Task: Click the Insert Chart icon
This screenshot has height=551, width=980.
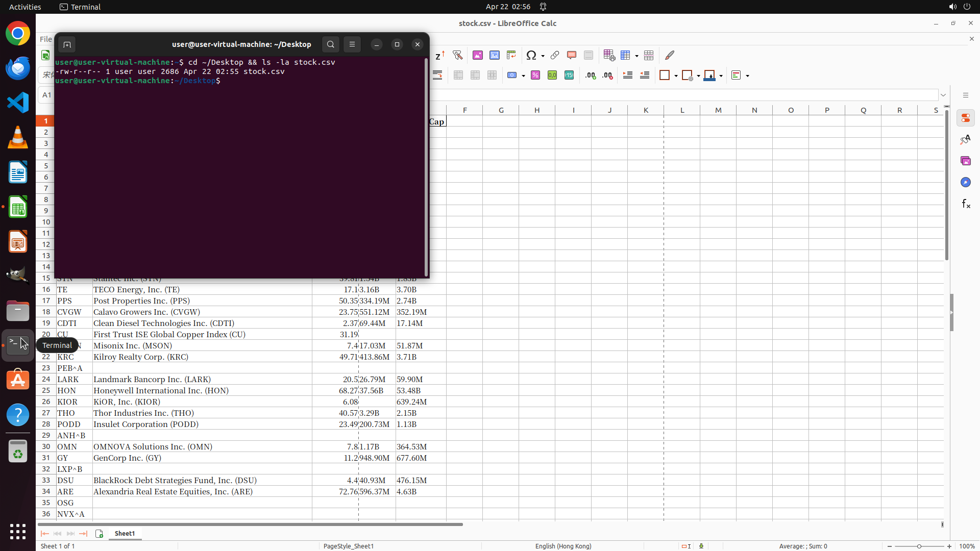Action: tap(495, 55)
